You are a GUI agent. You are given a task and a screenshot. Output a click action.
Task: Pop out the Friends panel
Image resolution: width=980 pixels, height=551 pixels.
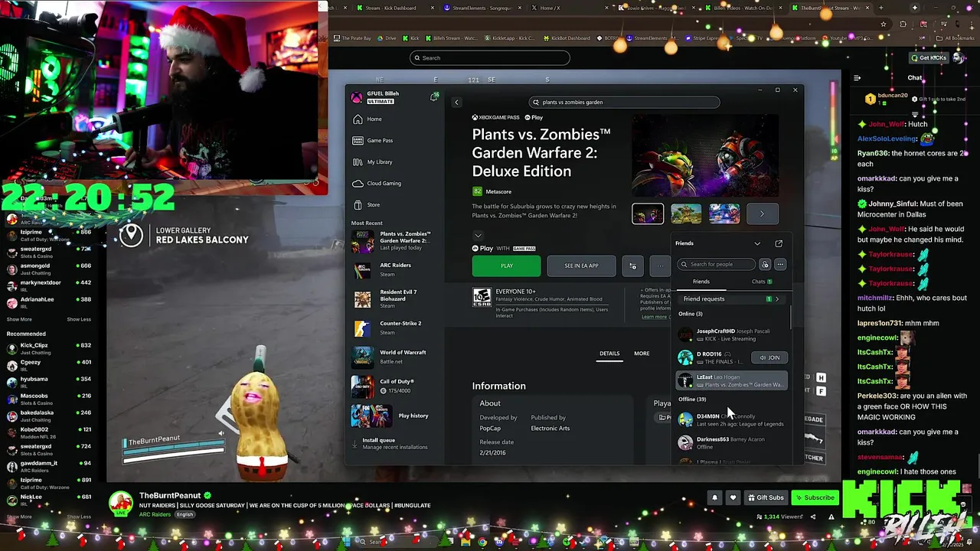(779, 243)
